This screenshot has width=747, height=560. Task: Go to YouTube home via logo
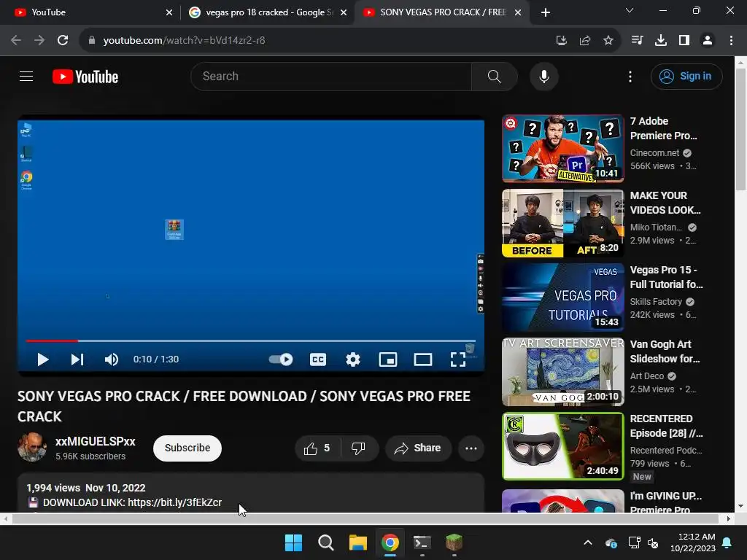(85, 77)
